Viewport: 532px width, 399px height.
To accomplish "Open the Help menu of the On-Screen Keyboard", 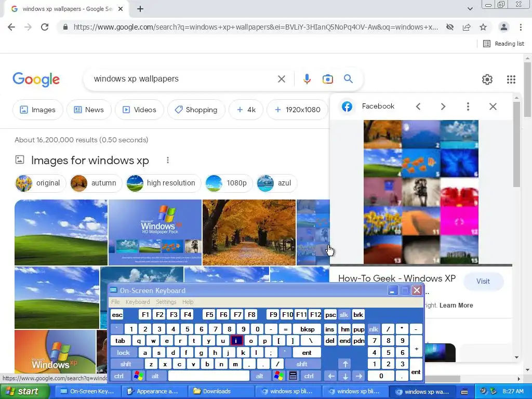I will [188, 302].
